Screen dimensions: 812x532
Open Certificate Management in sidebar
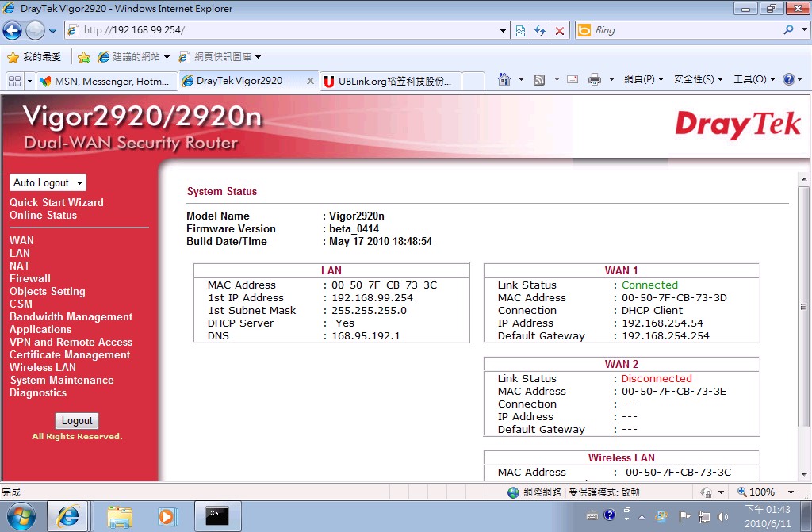coord(70,355)
